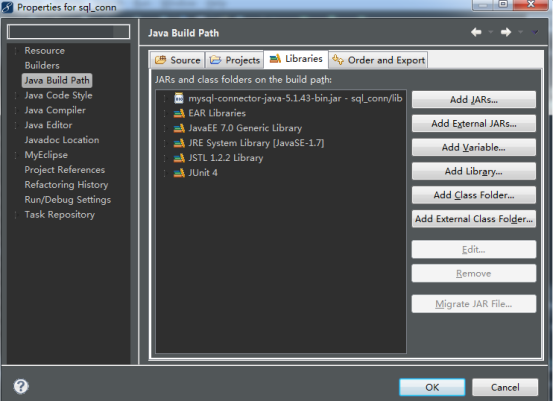Screen dimensions: 554x402
Task: Open help via the question mark icon
Action: click(x=21, y=386)
